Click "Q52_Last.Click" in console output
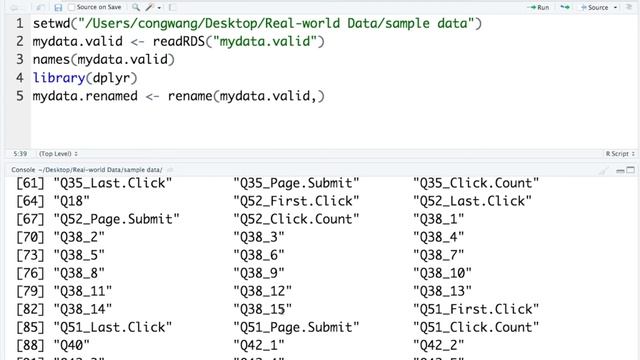 (x=472, y=201)
